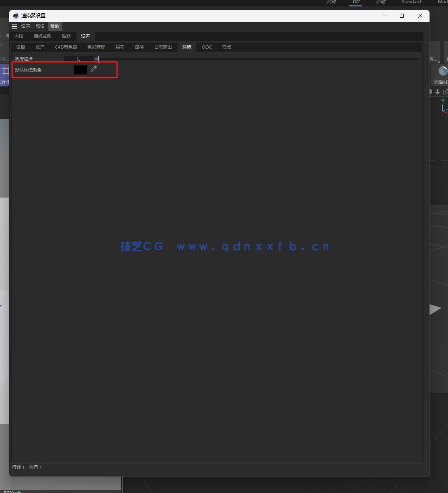Open the 默认环境颜色 black color swatch
Screen dimensions: 448x493
80,70
